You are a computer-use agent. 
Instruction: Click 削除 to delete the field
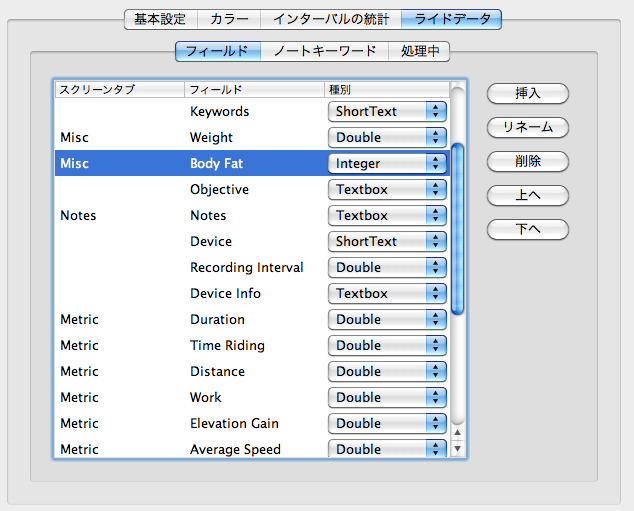(x=528, y=161)
